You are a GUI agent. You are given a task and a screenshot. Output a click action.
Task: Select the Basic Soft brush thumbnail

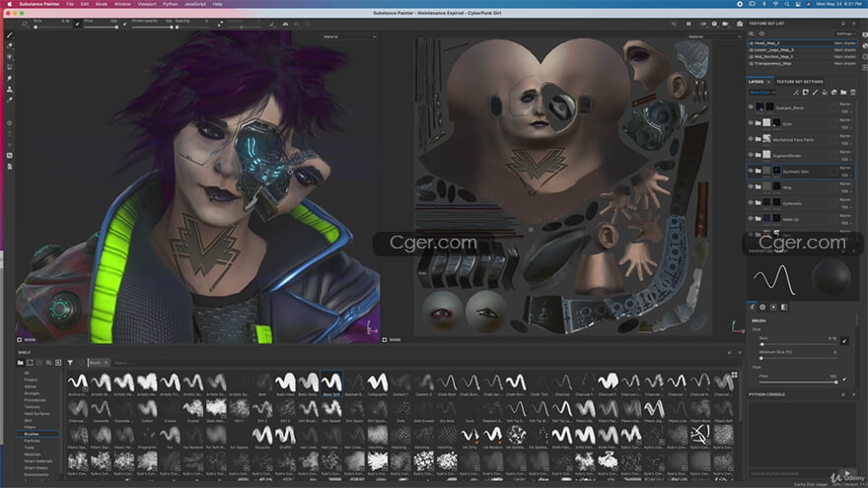tap(331, 383)
